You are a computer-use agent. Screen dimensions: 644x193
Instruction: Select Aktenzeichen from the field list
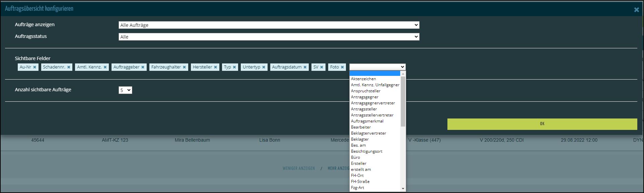363,79
